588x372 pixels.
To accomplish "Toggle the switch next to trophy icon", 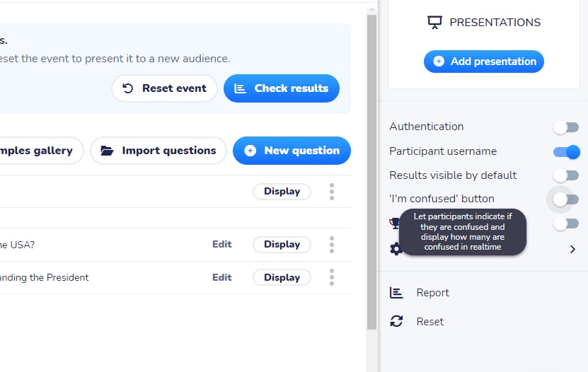I will click(x=566, y=223).
